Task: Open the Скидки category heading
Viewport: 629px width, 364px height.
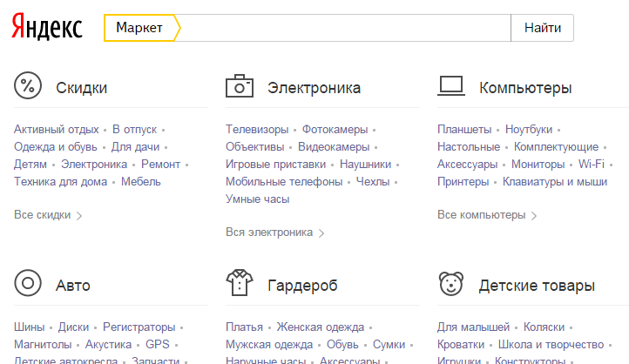Action: [x=81, y=88]
